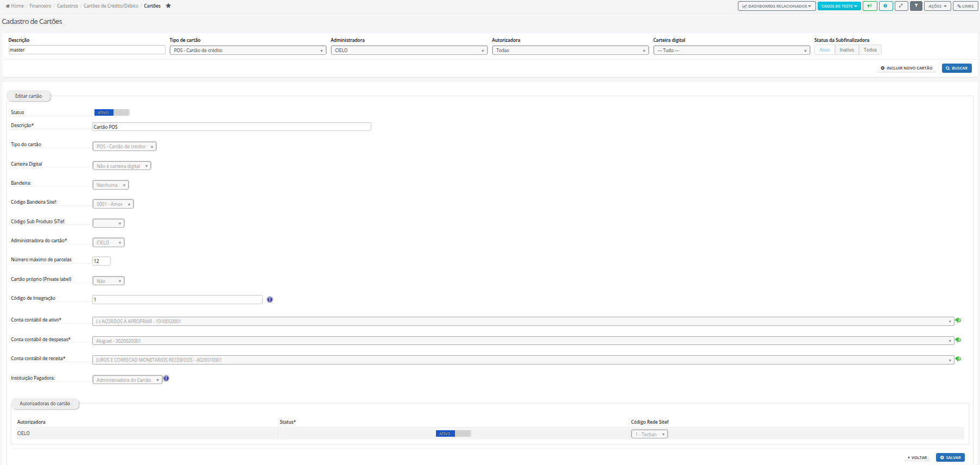
Task: Click Número máximo de parcelas field
Action: 102,261
